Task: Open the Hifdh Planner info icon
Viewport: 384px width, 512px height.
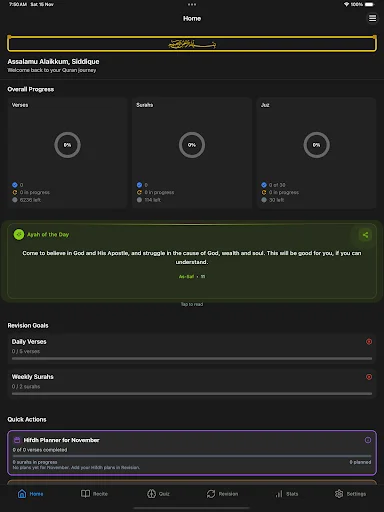Action: pos(368,440)
